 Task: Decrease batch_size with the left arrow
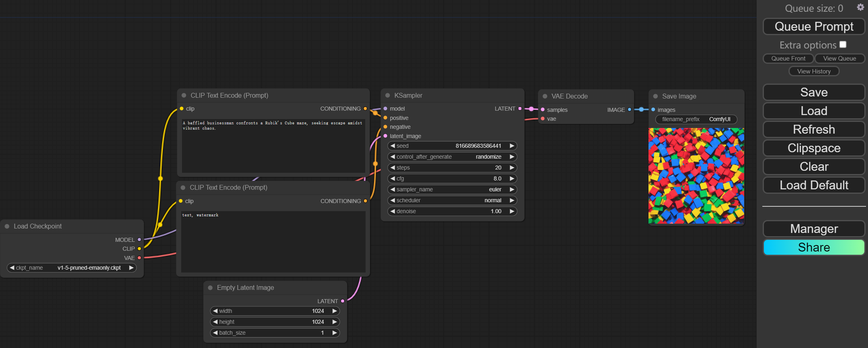coord(215,333)
